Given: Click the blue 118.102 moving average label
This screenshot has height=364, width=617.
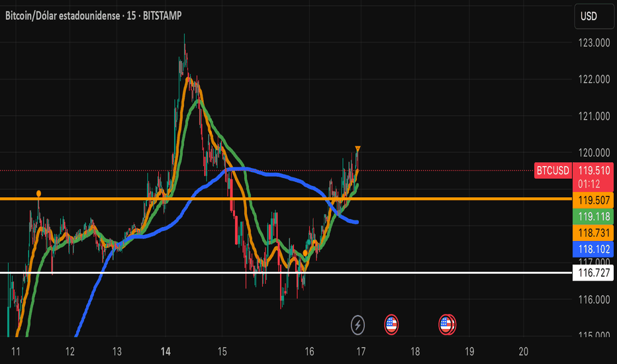Looking at the screenshot, I should click(593, 249).
